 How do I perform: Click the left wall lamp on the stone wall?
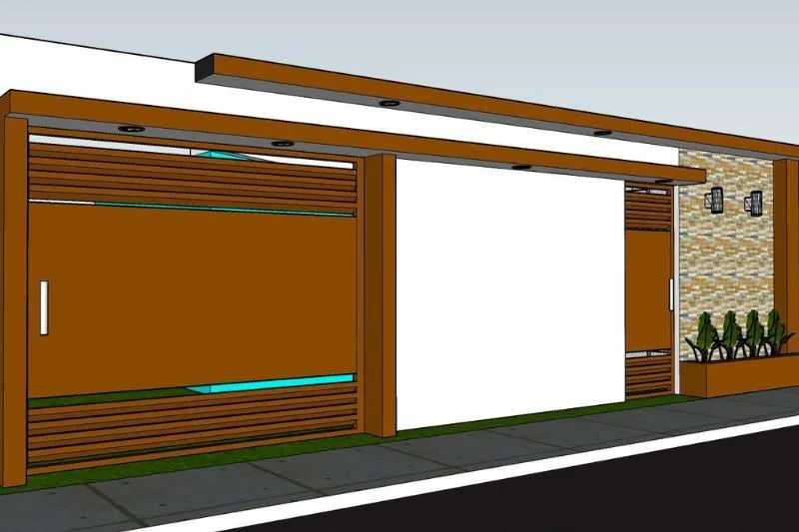coord(714,198)
